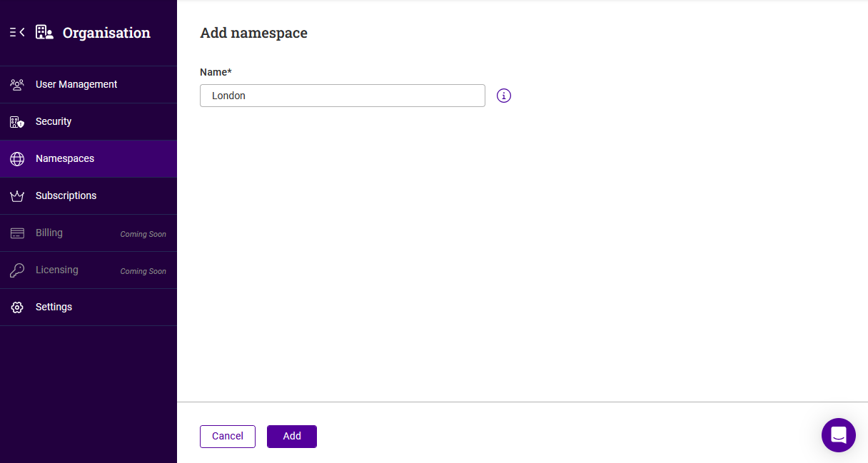This screenshot has height=463, width=868.
Task: Show info tooltip beside Name field
Action: pos(504,96)
